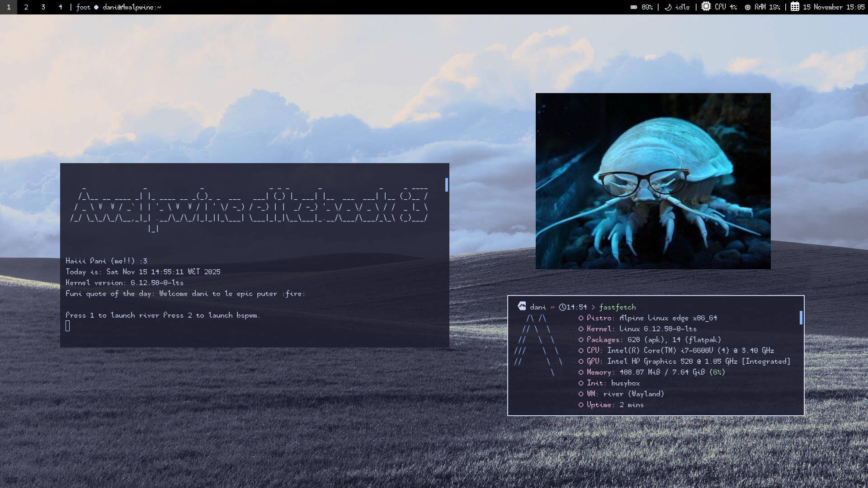Open the calendar icon next to the date
This screenshot has height=488, width=868.
pos(796,7)
